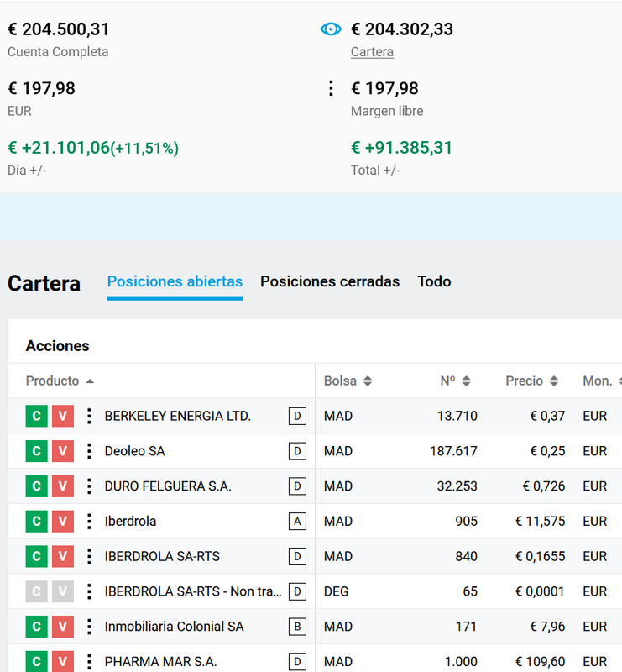Toggle portfolio value visibility eye icon
This screenshot has width=622, height=672.
(331, 29)
